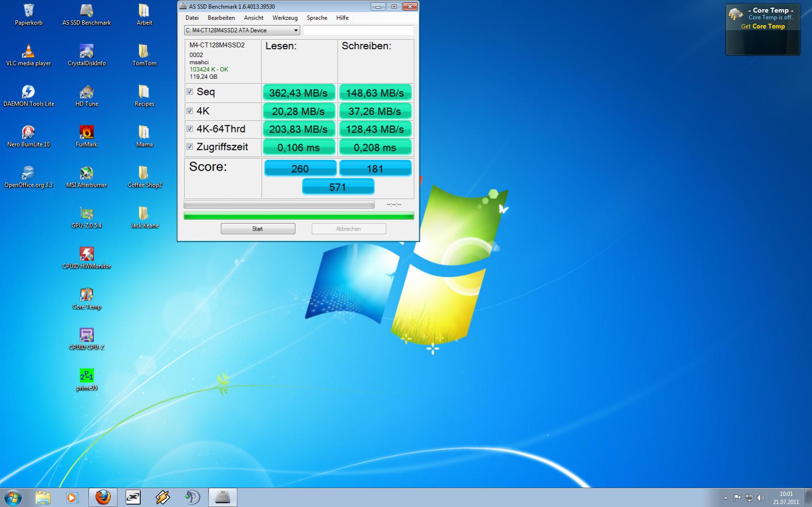Select the Jack Keane folder icon
Viewport: 812px width, 507px height.
(x=144, y=217)
